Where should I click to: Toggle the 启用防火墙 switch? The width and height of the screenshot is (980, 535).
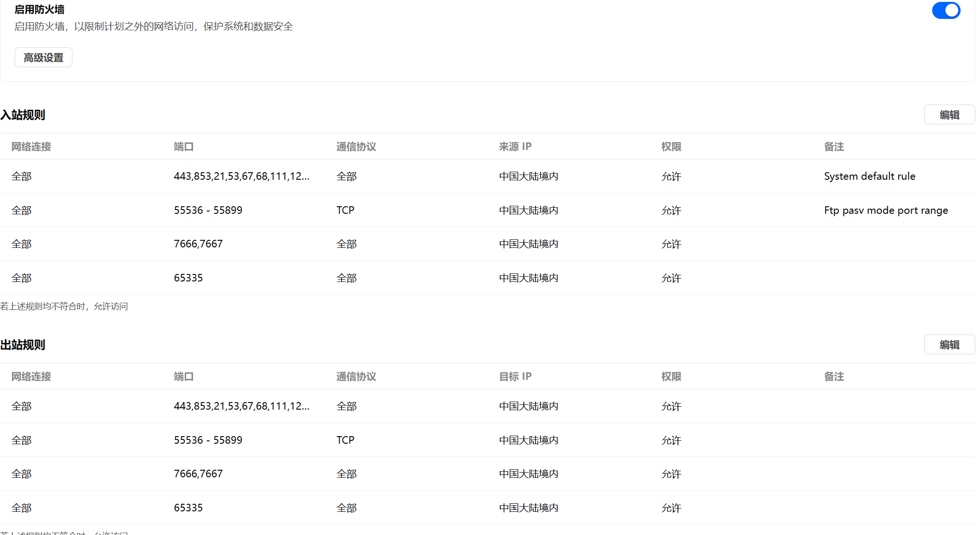click(945, 10)
